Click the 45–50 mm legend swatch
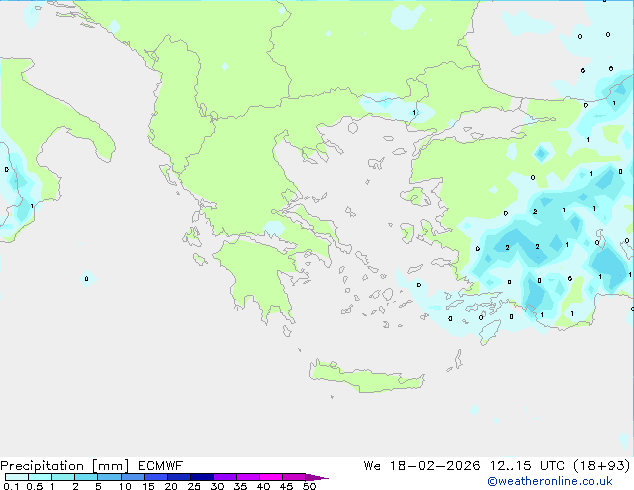 pyautogui.click(x=294, y=477)
